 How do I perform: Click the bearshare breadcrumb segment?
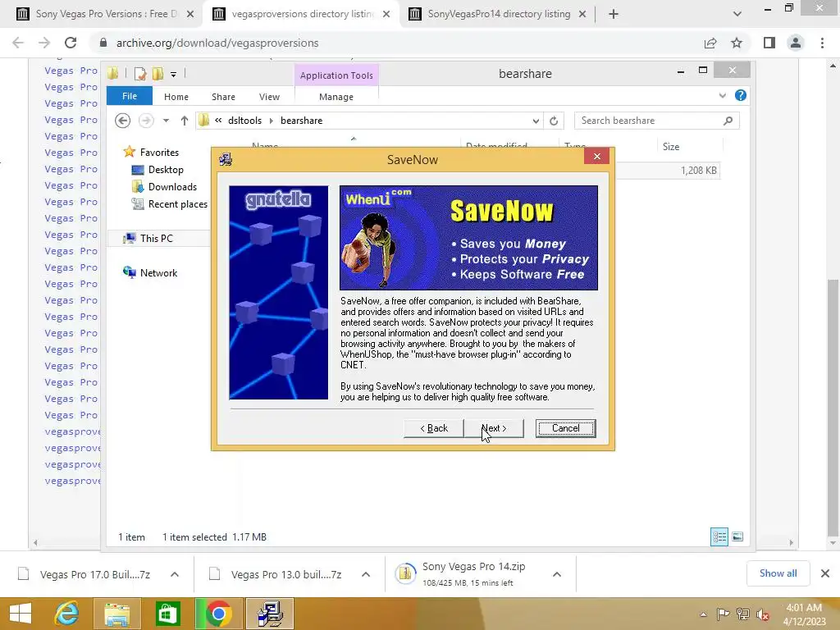(x=302, y=121)
